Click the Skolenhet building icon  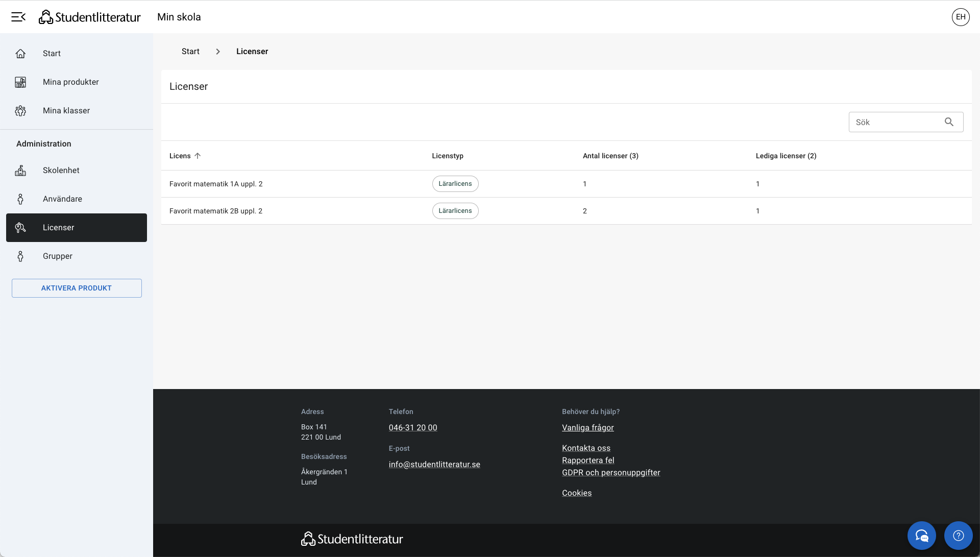(x=20, y=171)
